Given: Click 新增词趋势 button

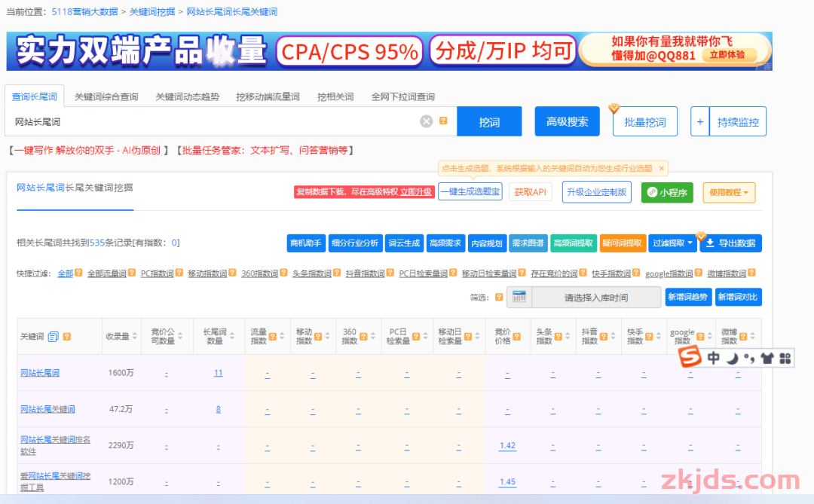Looking at the screenshot, I should click(x=688, y=297).
